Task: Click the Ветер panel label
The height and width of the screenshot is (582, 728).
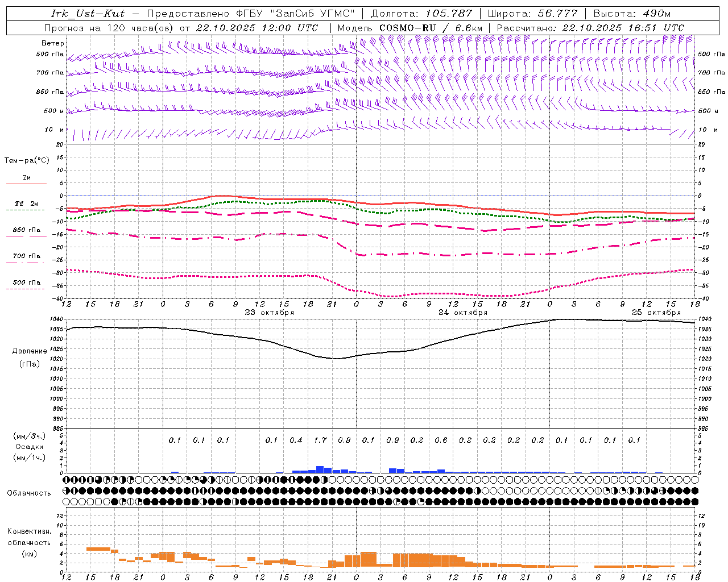Action: [53, 43]
